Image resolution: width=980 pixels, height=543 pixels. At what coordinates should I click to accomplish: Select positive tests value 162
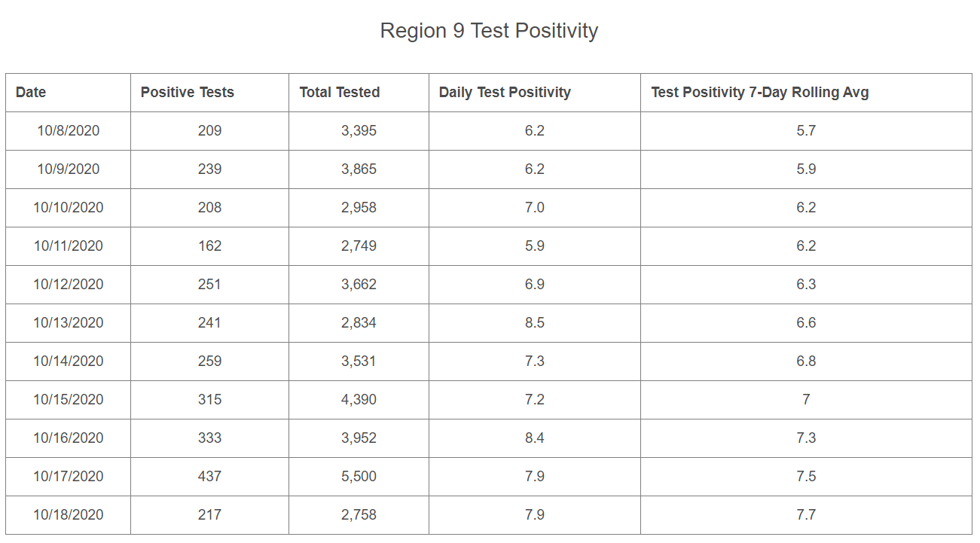coord(209,246)
